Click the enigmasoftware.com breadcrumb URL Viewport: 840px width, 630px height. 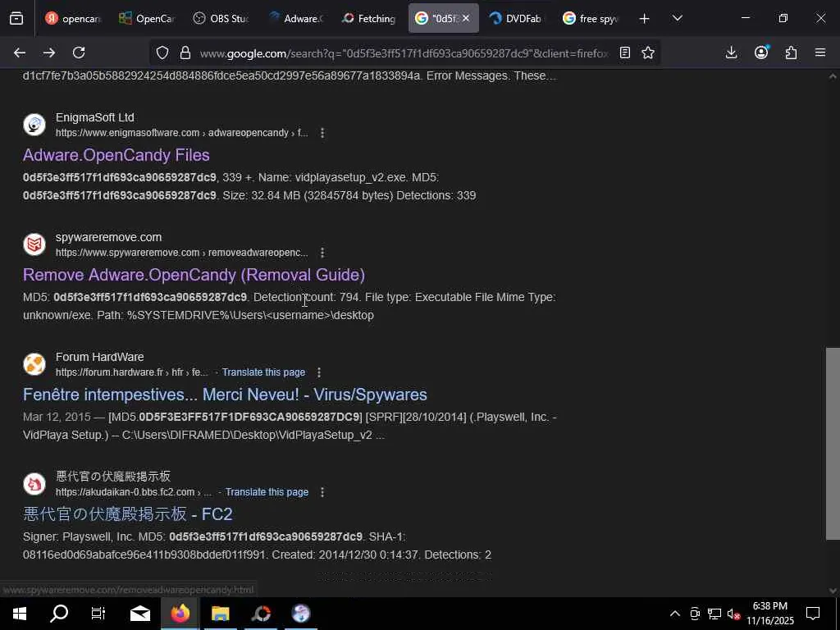[x=181, y=133]
